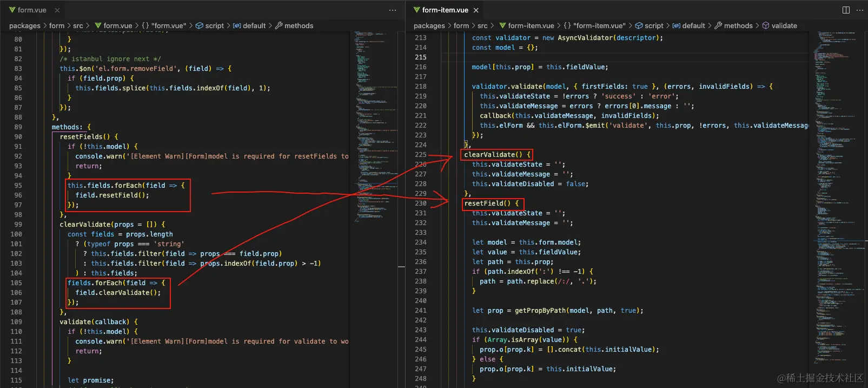Open more actions menu of right editor group

point(860,10)
